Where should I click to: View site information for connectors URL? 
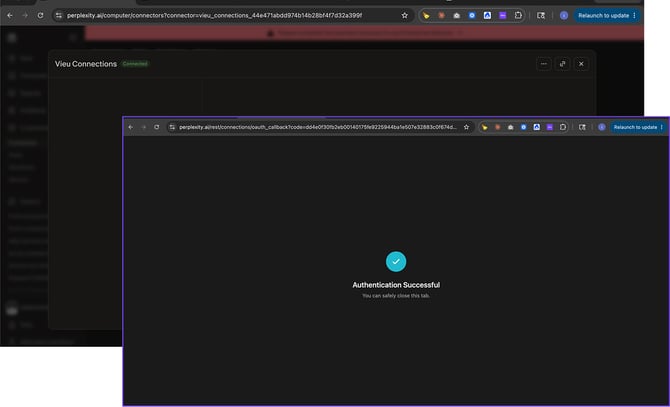(x=59, y=15)
